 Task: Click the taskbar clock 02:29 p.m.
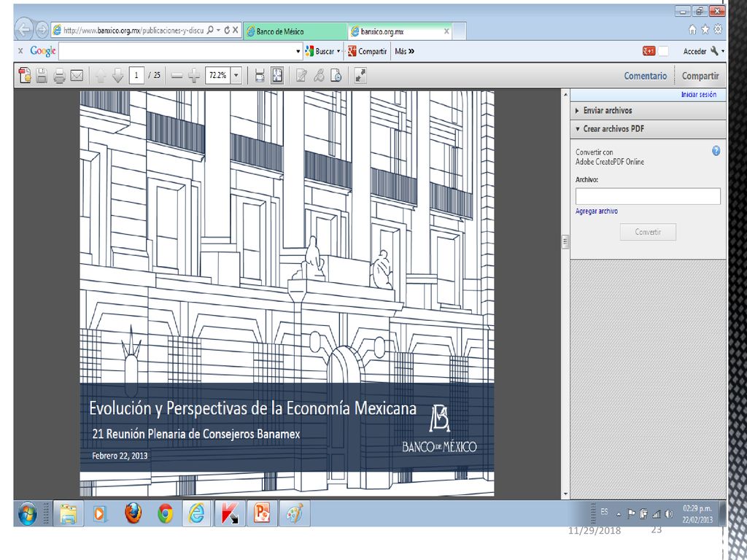click(697, 508)
